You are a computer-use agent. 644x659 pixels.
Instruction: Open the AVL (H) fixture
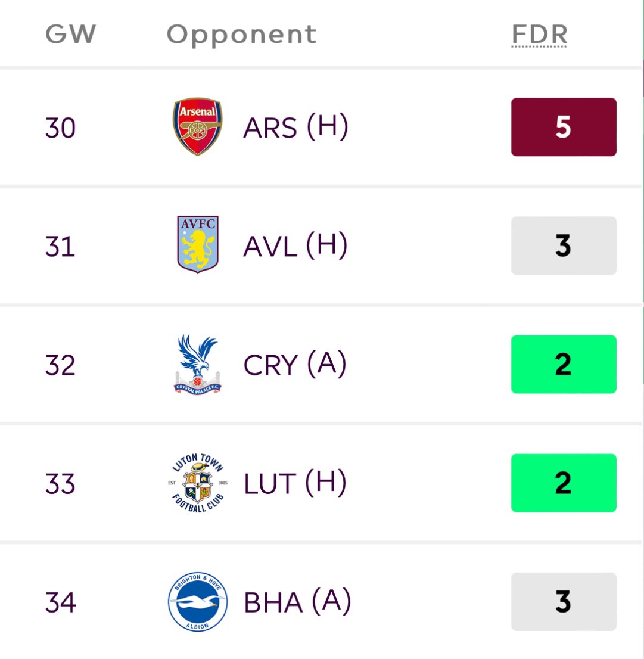(295, 245)
